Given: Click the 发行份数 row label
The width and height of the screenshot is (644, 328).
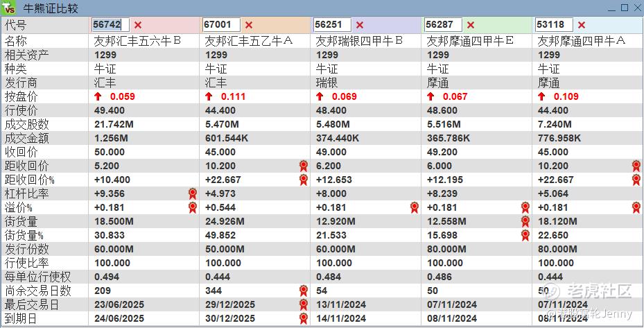Looking at the screenshot, I should [27, 249].
